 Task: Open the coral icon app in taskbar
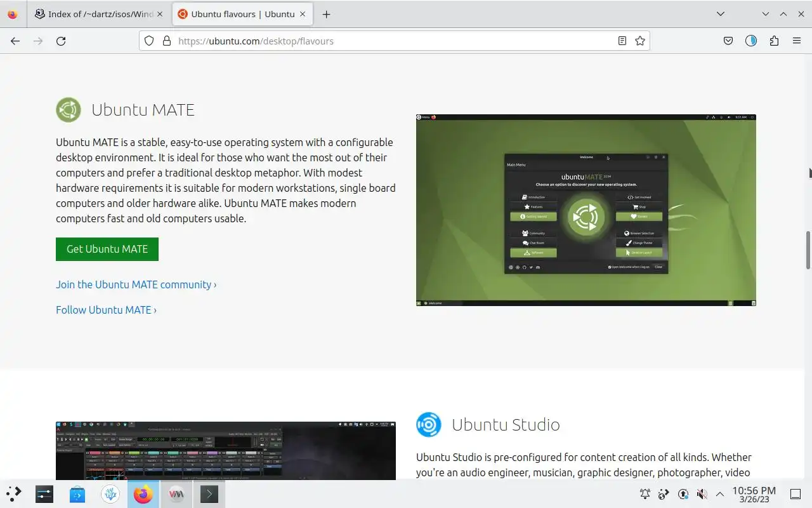click(110, 493)
